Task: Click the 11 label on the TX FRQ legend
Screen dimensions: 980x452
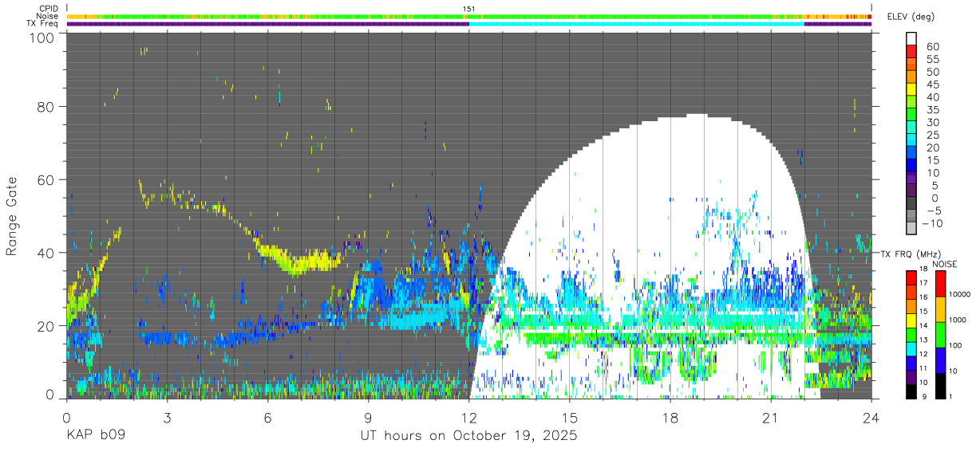Action: (x=923, y=368)
